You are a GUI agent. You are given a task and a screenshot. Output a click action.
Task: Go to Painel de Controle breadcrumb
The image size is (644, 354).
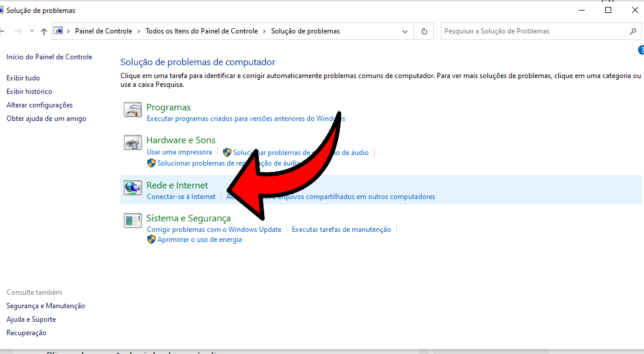(x=103, y=31)
